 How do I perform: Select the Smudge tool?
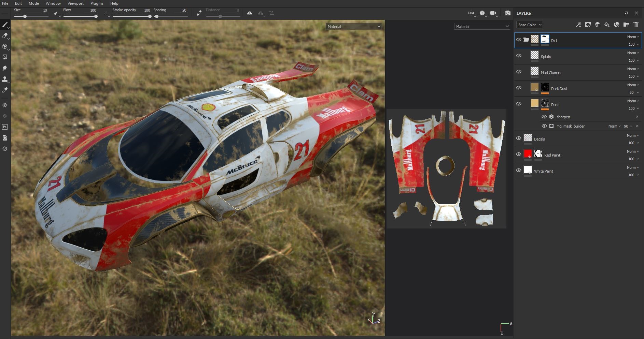pyautogui.click(x=5, y=68)
